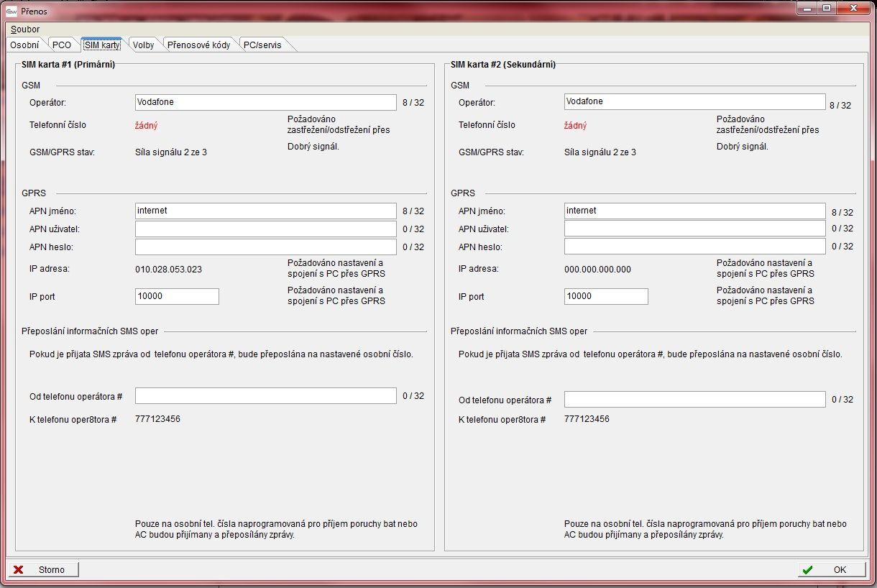Screen dimensions: 877x588
Task: Focus APN jméno field for primary SIM
Action: pos(265,211)
